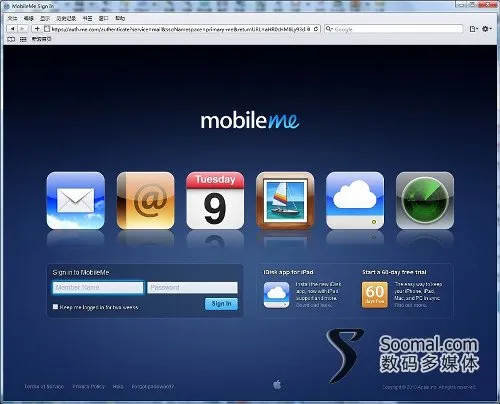Click the URL address bar
Viewport: 500px width, 404px height.
pos(182,29)
